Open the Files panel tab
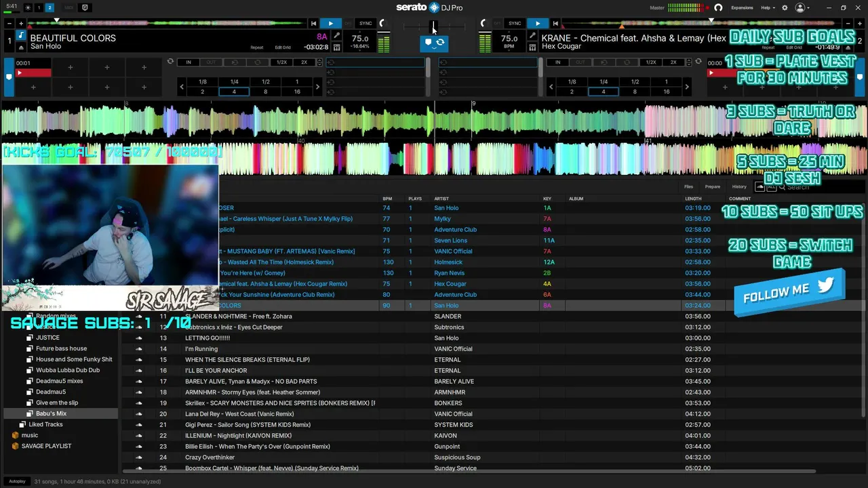Image resolution: width=868 pixels, height=488 pixels. click(688, 186)
